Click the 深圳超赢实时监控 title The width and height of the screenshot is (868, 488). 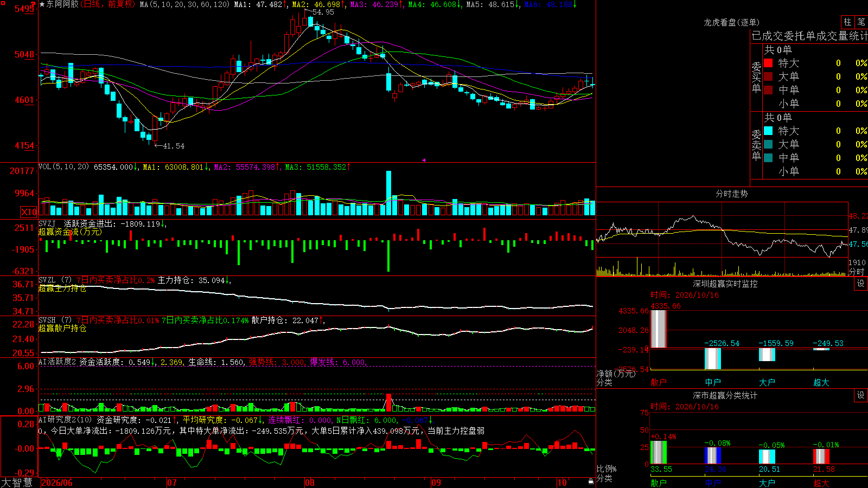tap(725, 284)
